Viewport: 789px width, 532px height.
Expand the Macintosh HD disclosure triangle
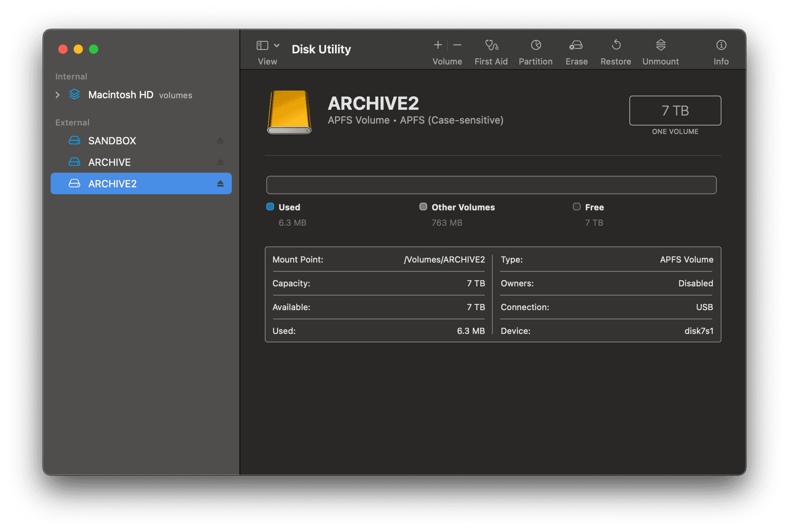[x=57, y=95]
